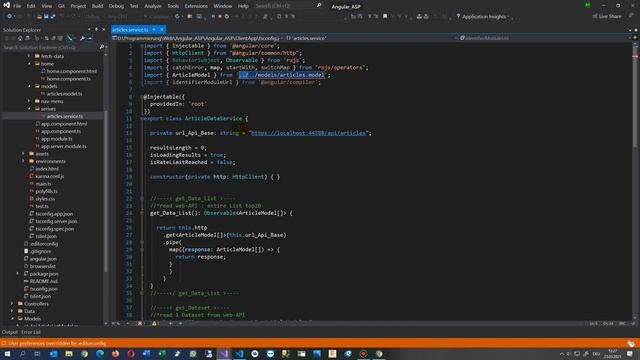Click the send feedback icon beside Live Share

[x=631, y=16]
